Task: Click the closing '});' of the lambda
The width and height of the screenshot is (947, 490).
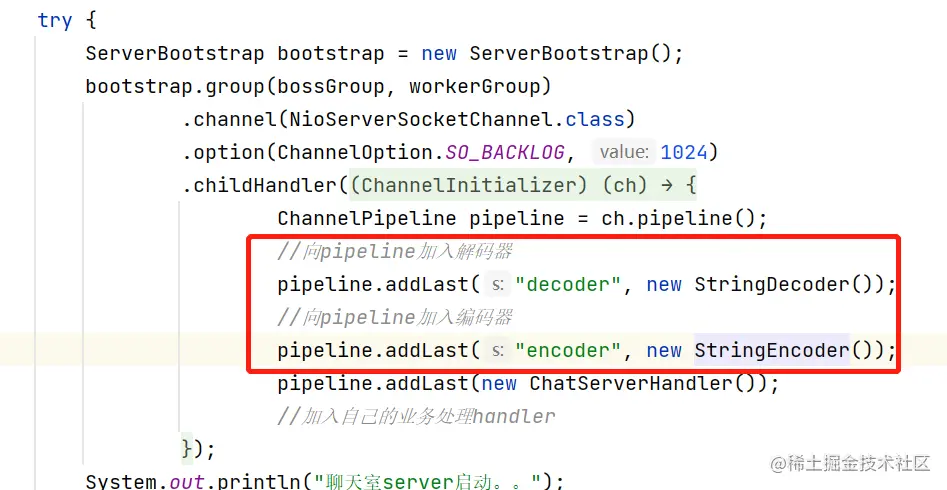Action: 198,450
